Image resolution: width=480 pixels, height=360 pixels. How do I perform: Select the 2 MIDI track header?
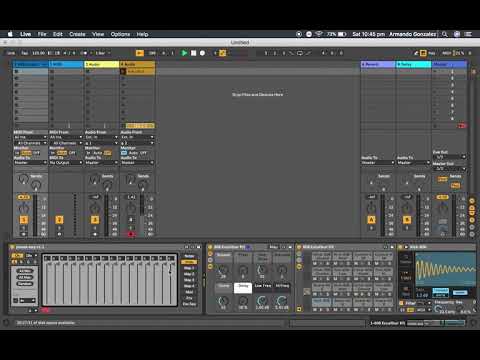point(66,64)
